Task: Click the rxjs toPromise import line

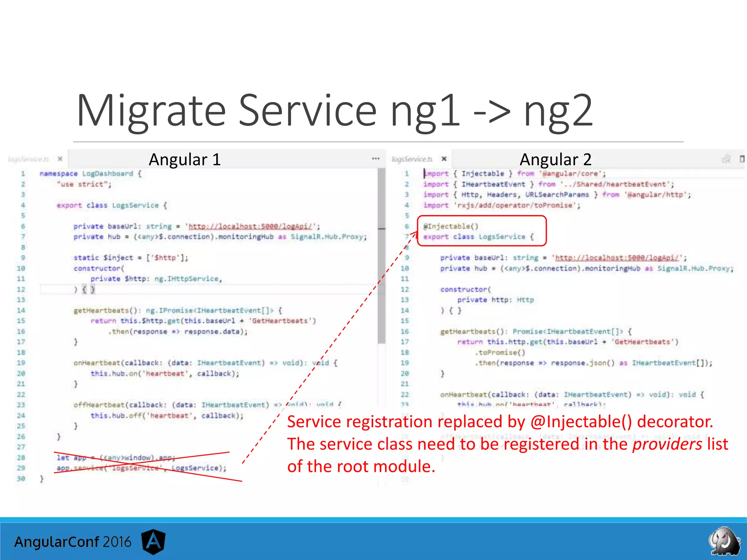Action: 502,205
